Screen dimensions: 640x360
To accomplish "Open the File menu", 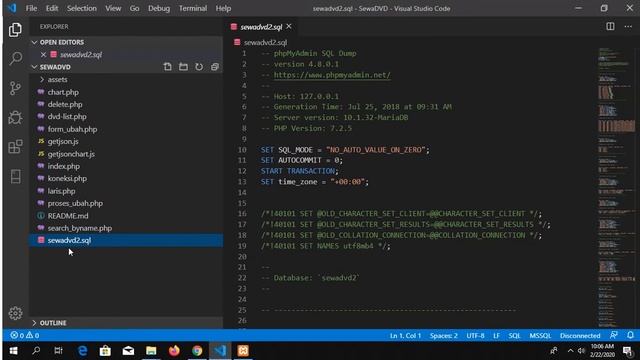I will [x=31, y=8].
